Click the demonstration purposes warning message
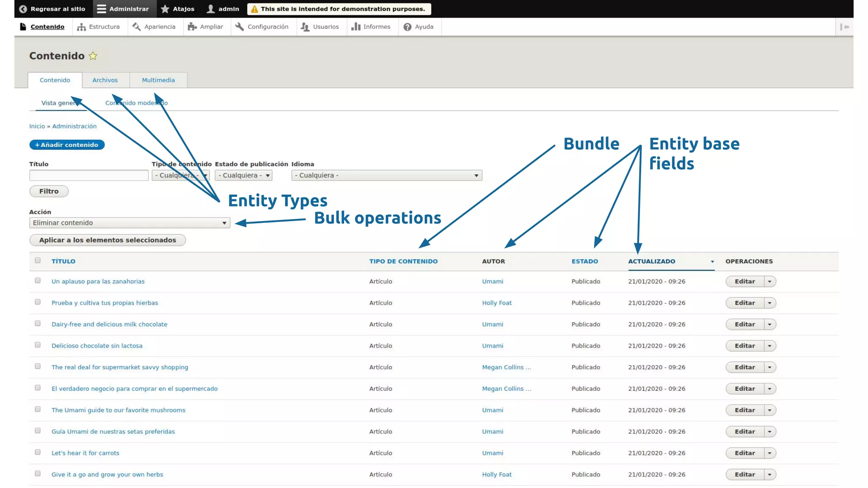This screenshot has height=488, width=868. [x=339, y=9]
